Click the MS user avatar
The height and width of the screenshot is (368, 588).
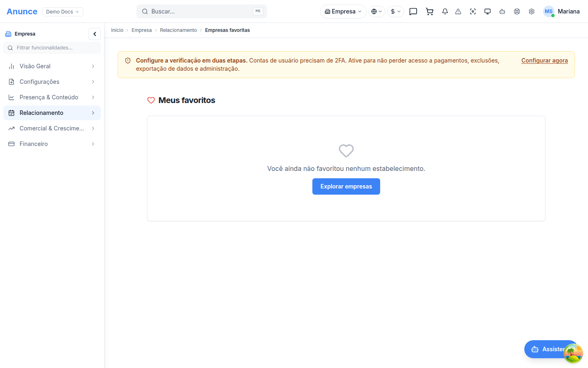(x=549, y=11)
